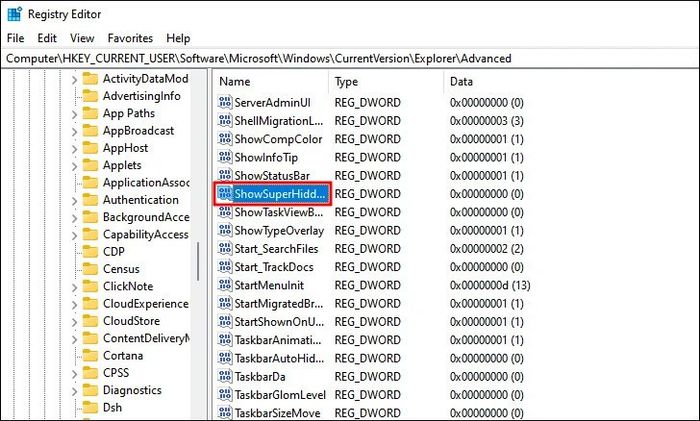Click the registry path address bar
This screenshot has width=700, height=421.
[x=350, y=58]
